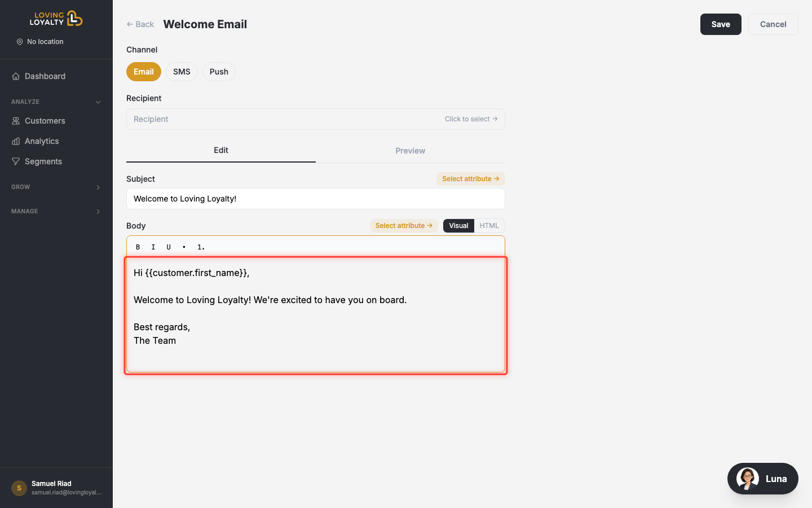Click the Customers people icon
Image resolution: width=812 pixels, height=508 pixels.
pos(16,121)
